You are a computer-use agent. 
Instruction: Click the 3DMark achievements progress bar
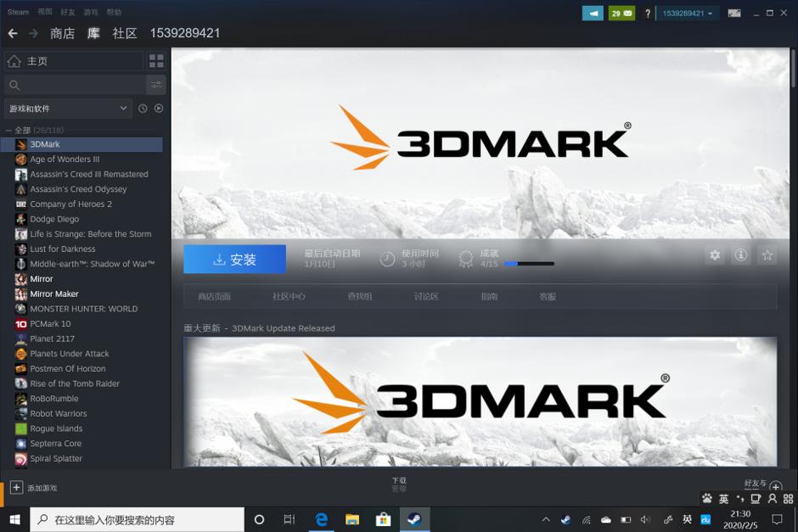tap(529, 264)
